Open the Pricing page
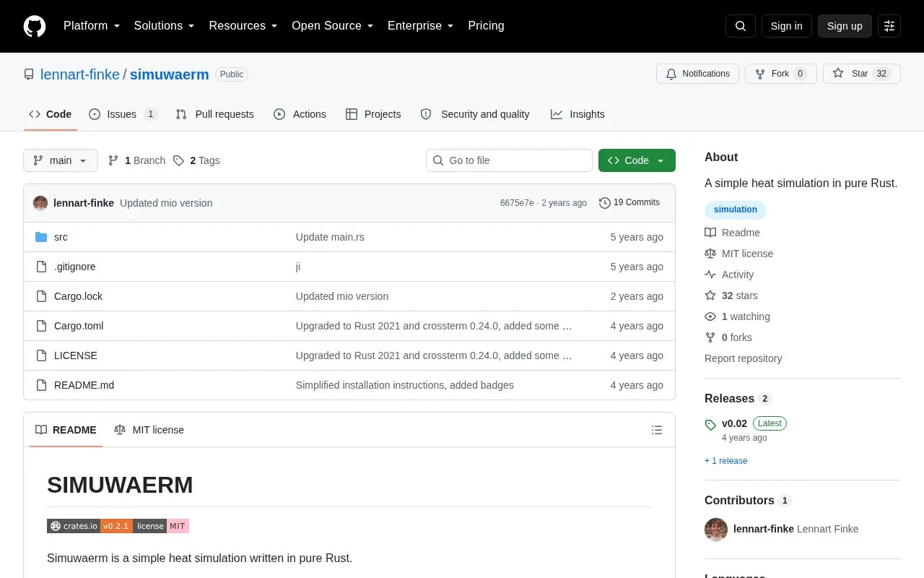The image size is (924, 578). point(486,26)
